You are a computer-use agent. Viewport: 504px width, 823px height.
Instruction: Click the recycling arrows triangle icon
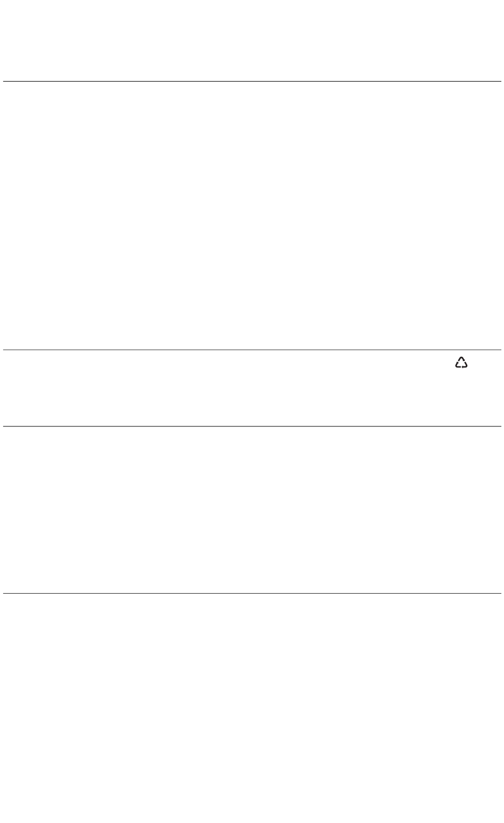point(461,363)
